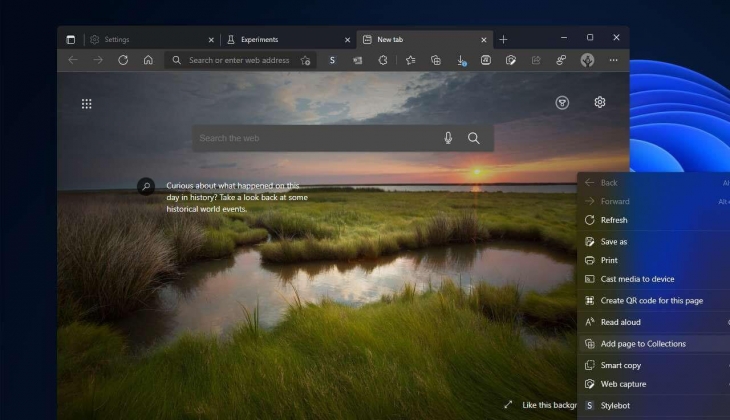The width and height of the screenshot is (730, 420).
Task: Open the 'Curious about what happened' link
Action: pos(237,197)
